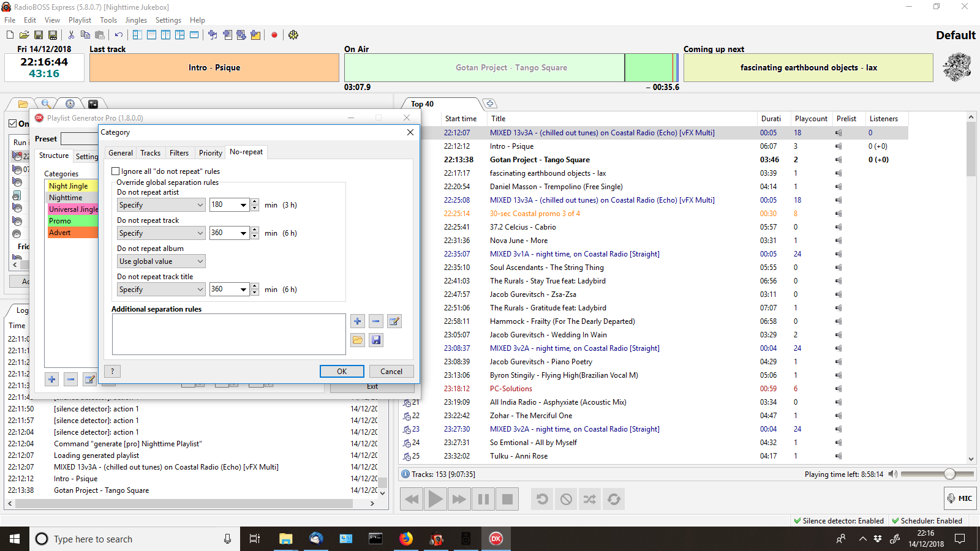980x551 pixels.
Task: Pause the currently playing track
Action: coord(483,499)
